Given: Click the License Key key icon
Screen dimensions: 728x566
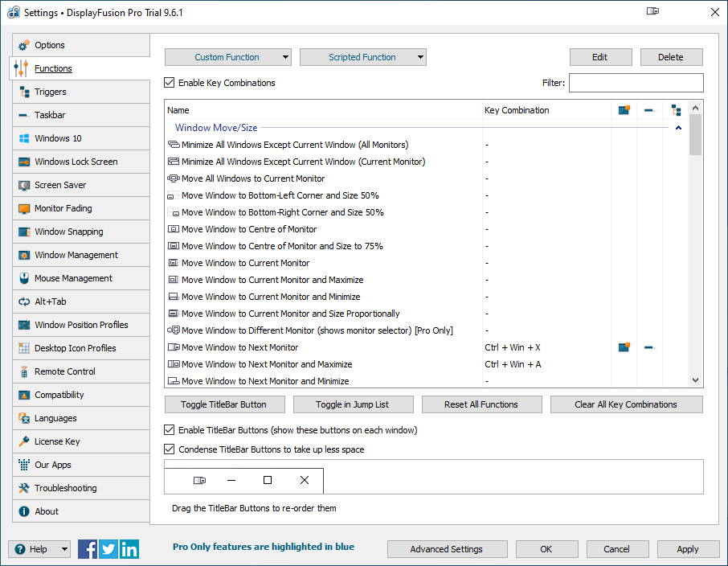Looking at the screenshot, I should coord(24,441).
